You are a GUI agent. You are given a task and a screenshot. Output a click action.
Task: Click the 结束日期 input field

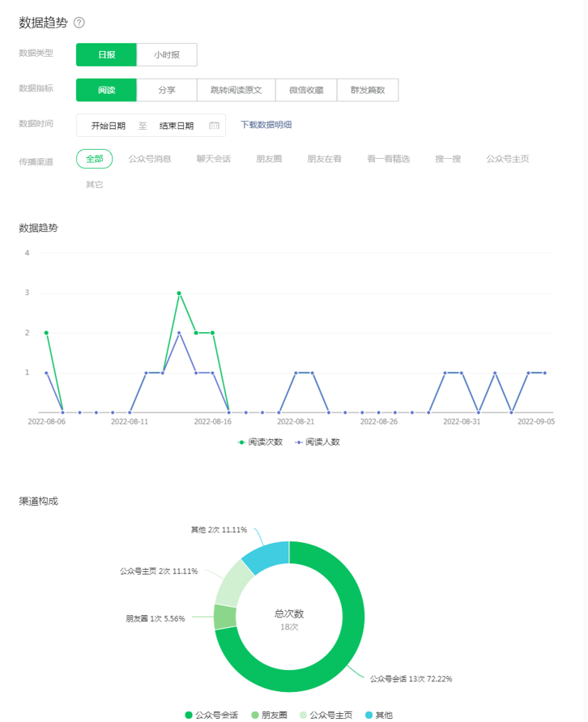click(x=176, y=126)
